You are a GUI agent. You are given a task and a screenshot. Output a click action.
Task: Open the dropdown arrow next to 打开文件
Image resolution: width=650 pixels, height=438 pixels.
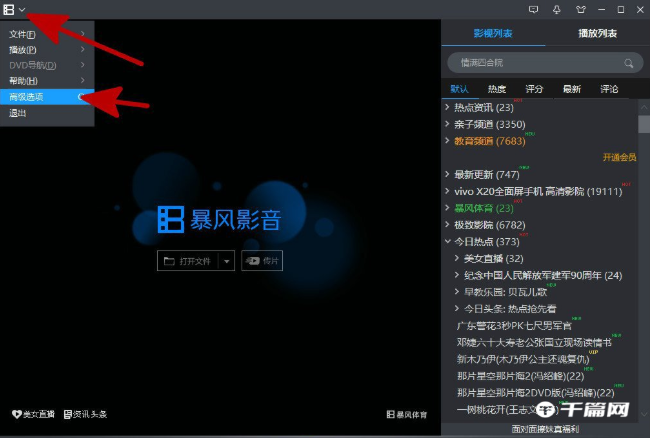(x=227, y=261)
